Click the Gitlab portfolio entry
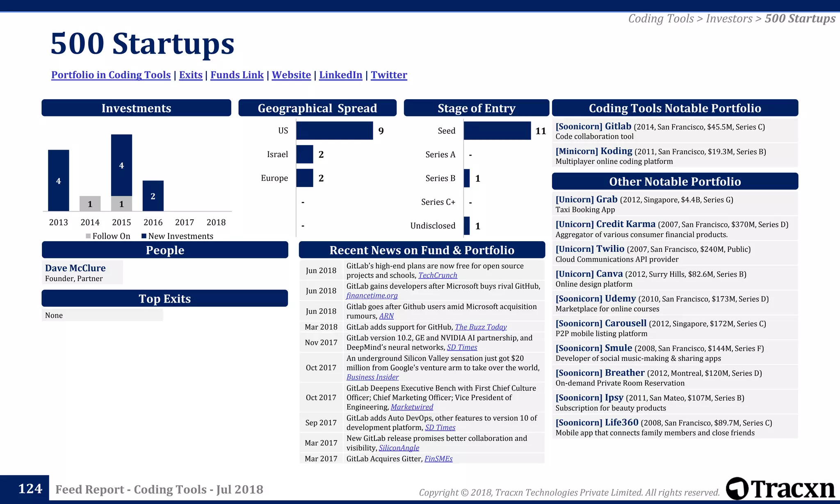The width and height of the screenshot is (840, 504). click(675, 131)
